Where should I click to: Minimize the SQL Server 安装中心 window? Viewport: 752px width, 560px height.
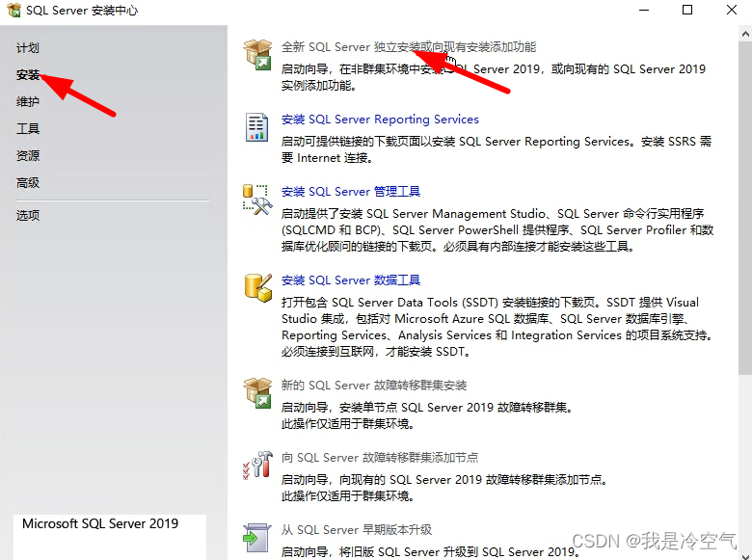[644, 10]
